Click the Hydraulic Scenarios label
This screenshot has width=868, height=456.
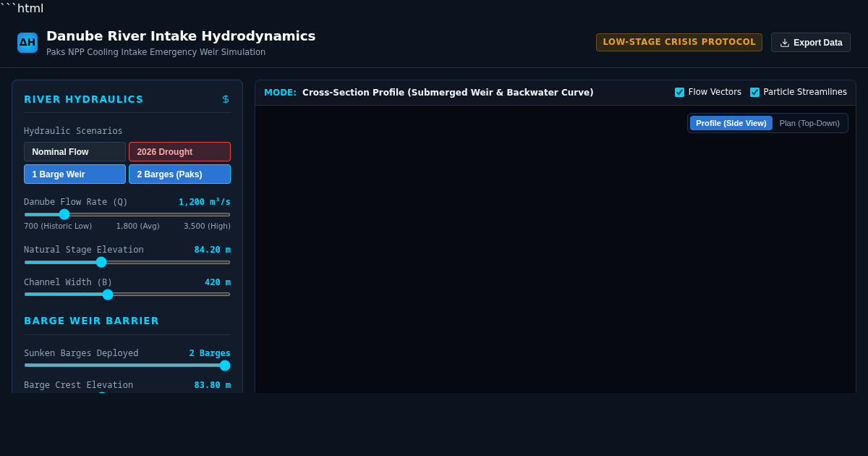pos(73,131)
